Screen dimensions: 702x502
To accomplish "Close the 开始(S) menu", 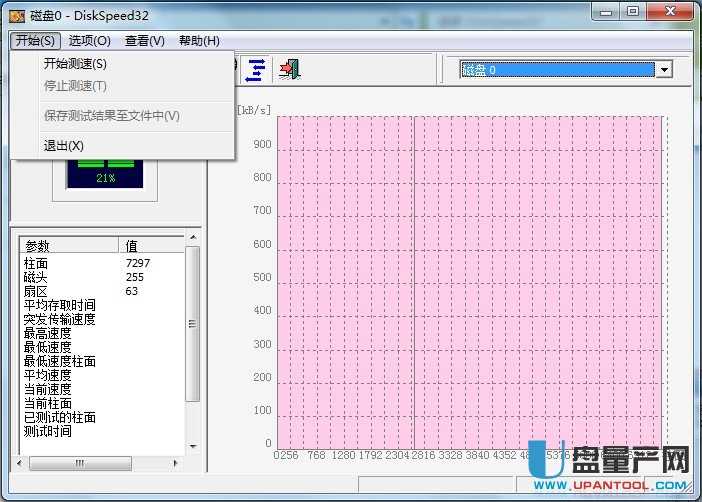I will 37,40.
